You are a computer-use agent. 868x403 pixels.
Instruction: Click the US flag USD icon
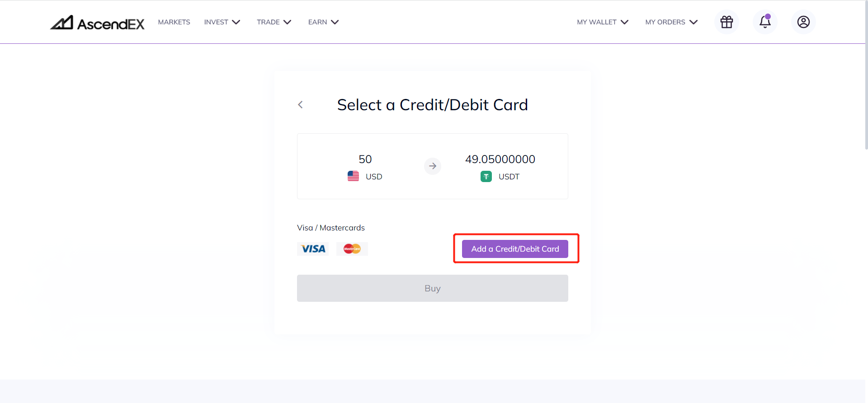point(353,176)
